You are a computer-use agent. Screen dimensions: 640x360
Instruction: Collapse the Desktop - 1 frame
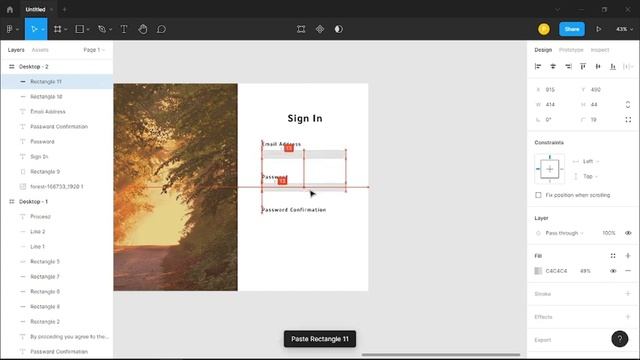(x=12, y=202)
